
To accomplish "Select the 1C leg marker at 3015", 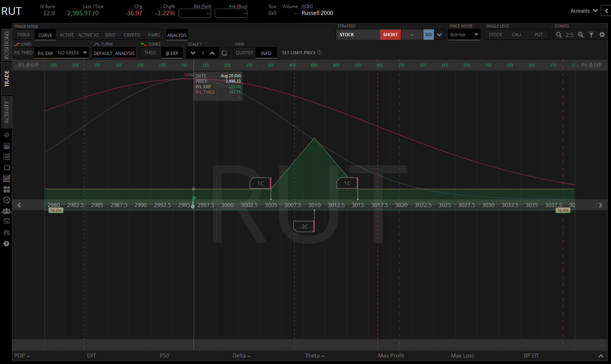I will pyautogui.click(x=347, y=183).
